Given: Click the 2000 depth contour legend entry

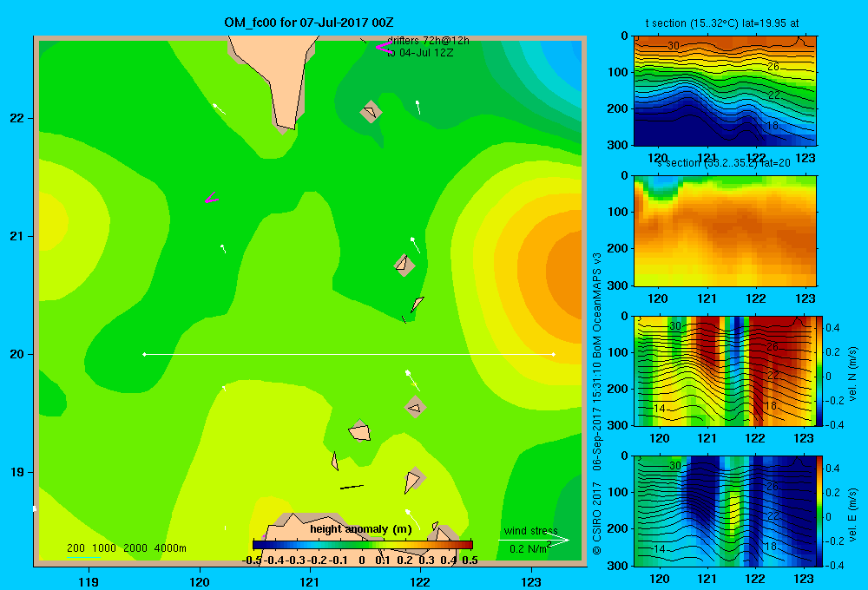Looking at the screenshot, I should point(135,548).
